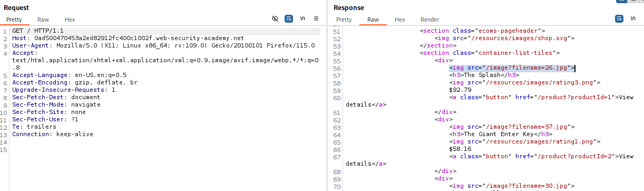This screenshot has height=191, width=644.
Task: Click the container-list-tiles section line
Action: (x=490, y=53)
